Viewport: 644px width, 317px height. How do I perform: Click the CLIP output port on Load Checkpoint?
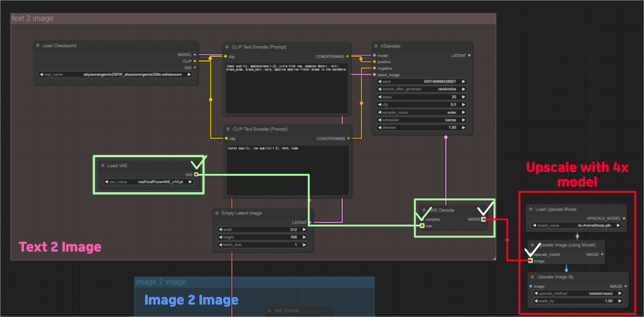point(195,61)
